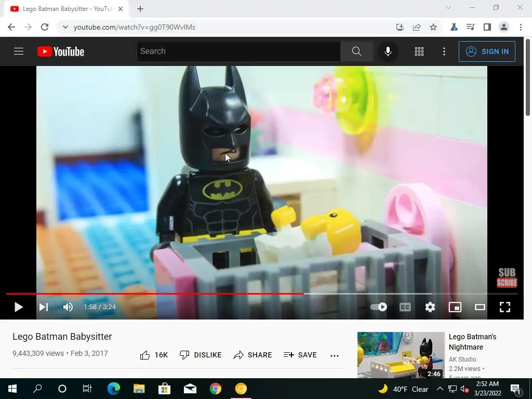The height and width of the screenshot is (399, 532).
Task: Click the address bar URL
Action: tap(135, 27)
